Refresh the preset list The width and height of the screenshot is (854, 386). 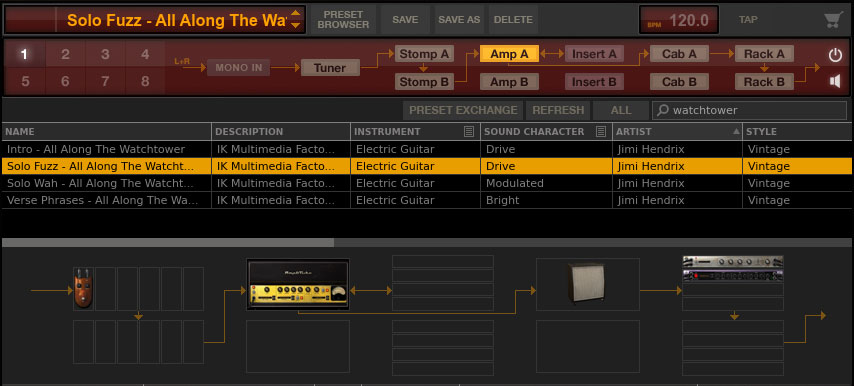click(558, 111)
